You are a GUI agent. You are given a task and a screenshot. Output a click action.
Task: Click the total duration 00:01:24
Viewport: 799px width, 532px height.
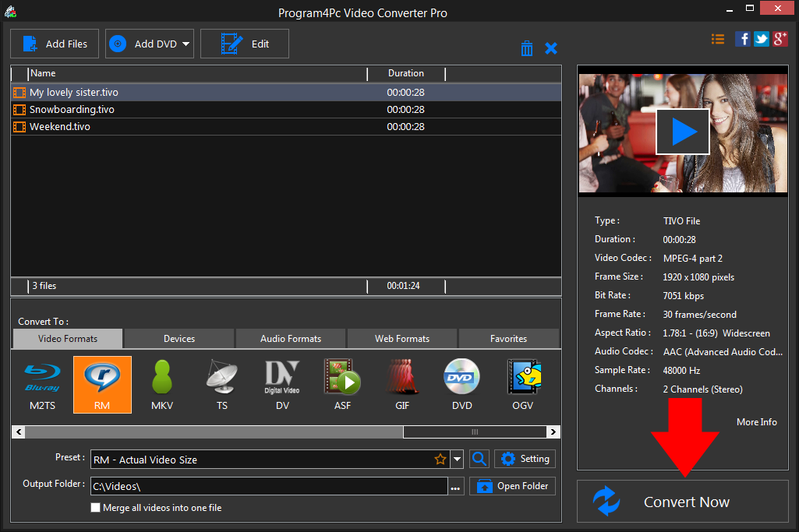point(403,286)
